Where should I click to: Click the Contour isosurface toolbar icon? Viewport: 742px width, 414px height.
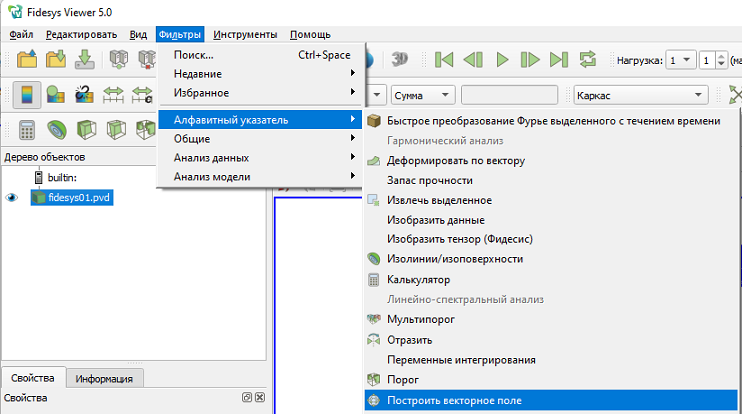[x=57, y=130]
